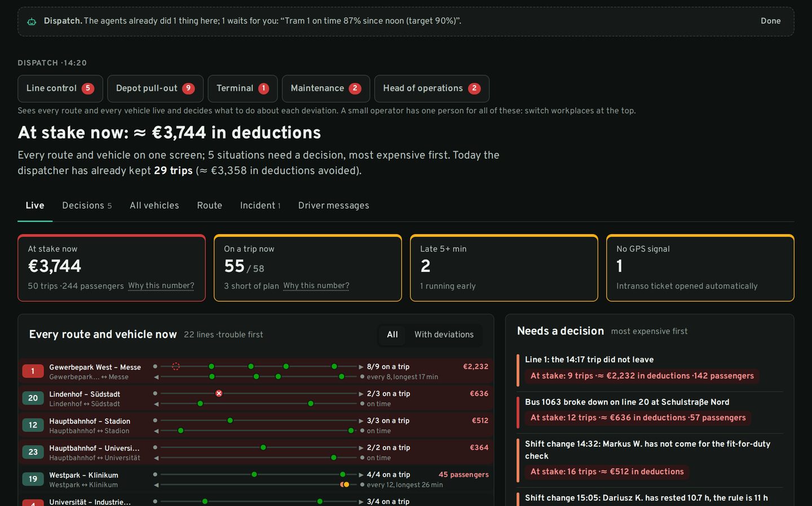The width and height of the screenshot is (812, 506).
Task: Open the Incident tab
Action: coord(261,205)
